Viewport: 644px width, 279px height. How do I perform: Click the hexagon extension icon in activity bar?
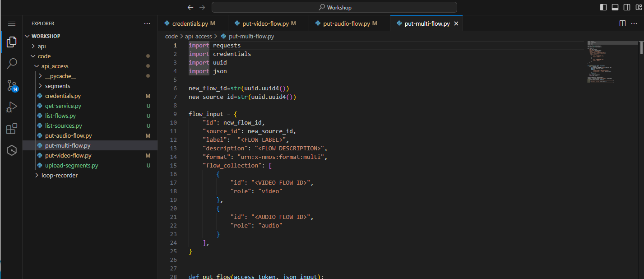12,150
